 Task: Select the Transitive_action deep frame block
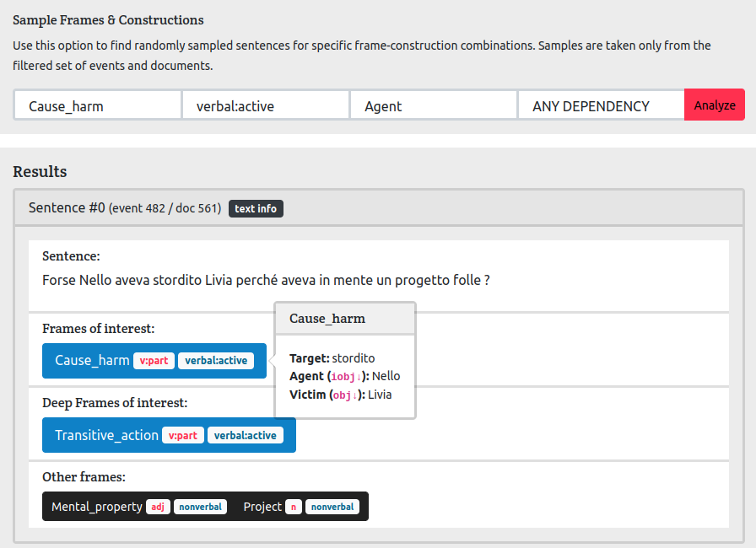pos(106,436)
